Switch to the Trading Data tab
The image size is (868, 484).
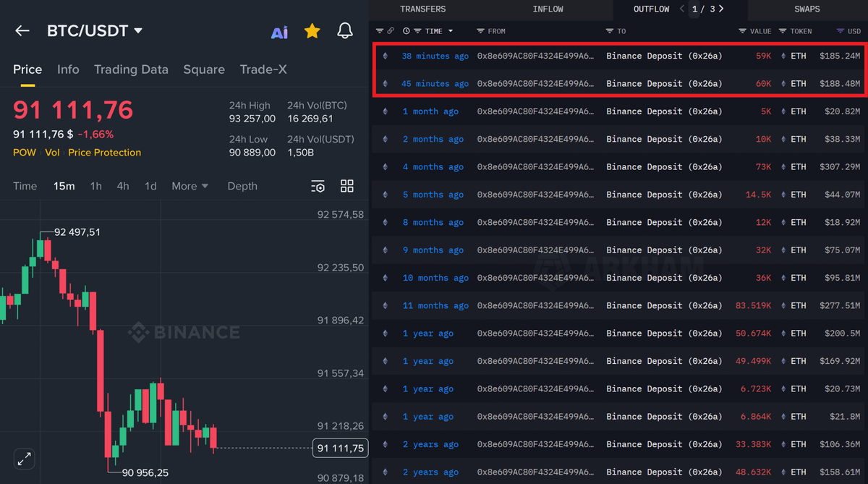point(131,69)
